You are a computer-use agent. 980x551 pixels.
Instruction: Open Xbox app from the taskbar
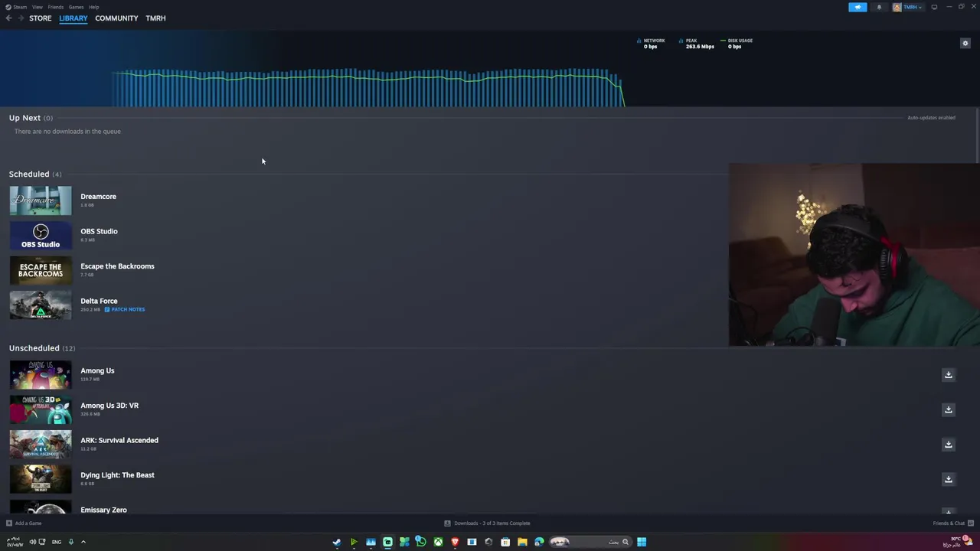(x=438, y=542)
